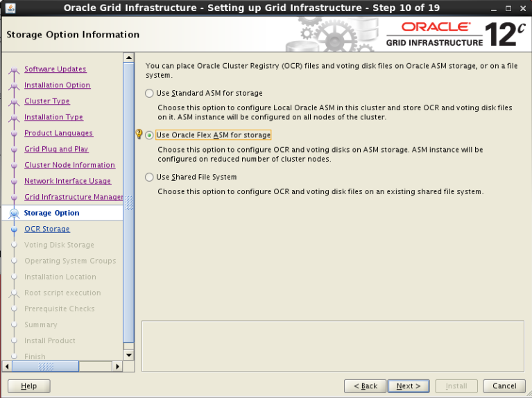Minimize the installer window
The width and height of the screenshot is (532, 398).
coord(494,8)
